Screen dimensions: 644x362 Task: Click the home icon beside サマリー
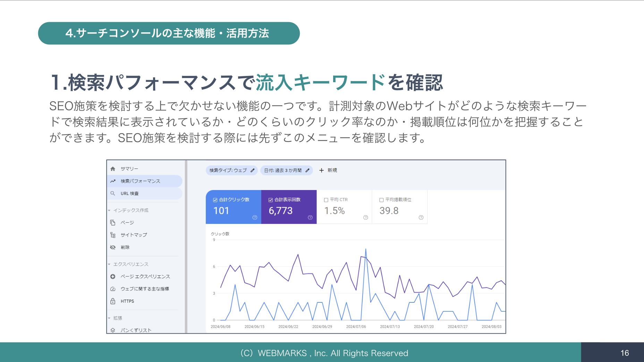[x=113, y=169]
